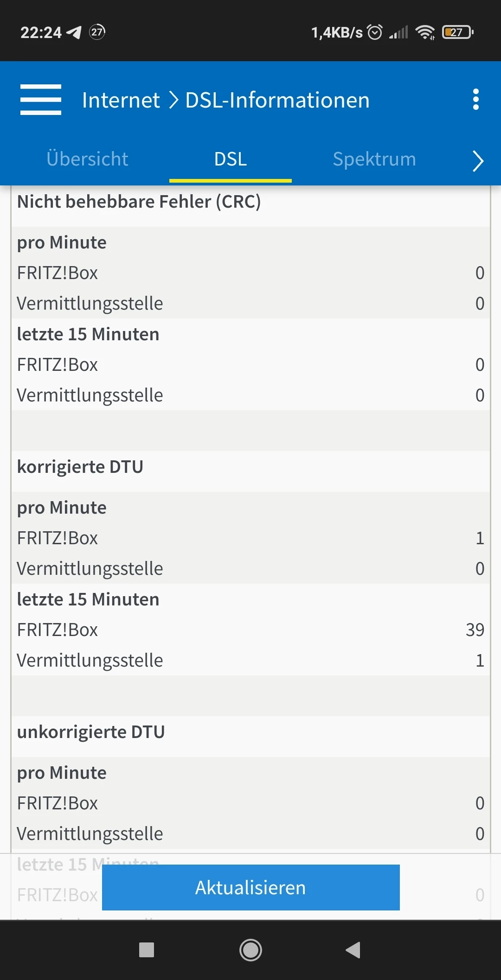Viewport: 501px width, 980px height.
Task: Tap the Android home button
Action: (250, 950)
